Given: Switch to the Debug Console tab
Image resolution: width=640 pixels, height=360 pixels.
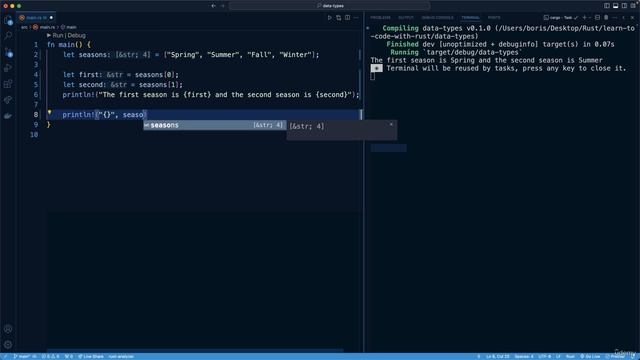Looking at the screenshot, I should tap(437, 18).
